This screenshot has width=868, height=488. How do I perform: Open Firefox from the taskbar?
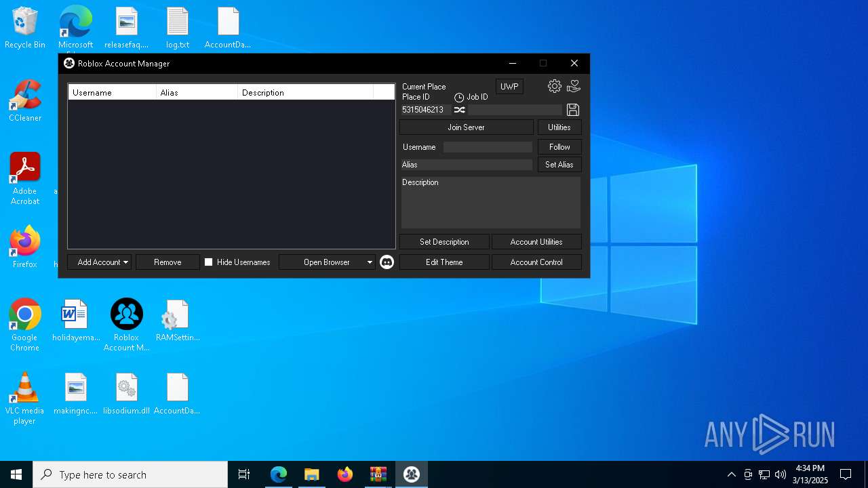(345, 474)
